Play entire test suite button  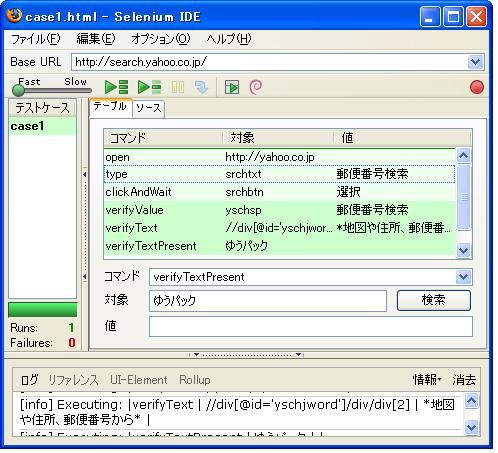[x=116, y=87]
